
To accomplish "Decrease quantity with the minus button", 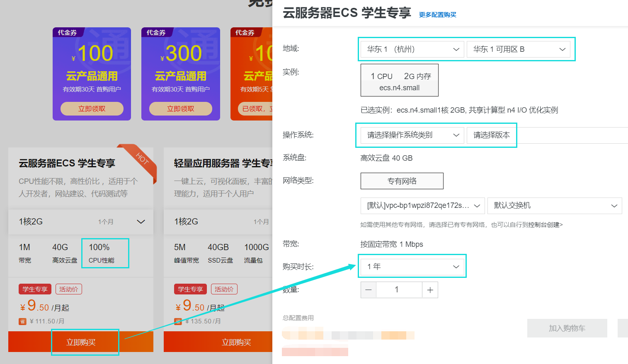I will tap(369, 290).
